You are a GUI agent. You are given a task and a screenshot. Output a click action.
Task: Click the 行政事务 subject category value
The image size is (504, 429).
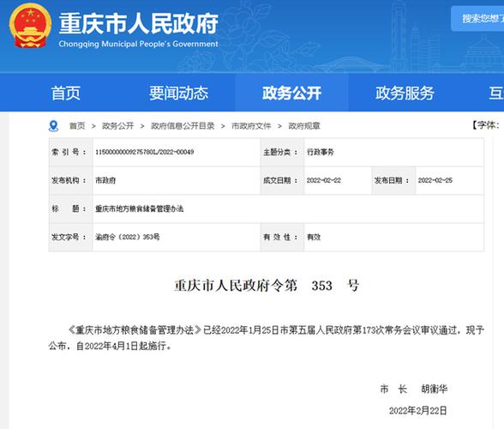[321, 152]
